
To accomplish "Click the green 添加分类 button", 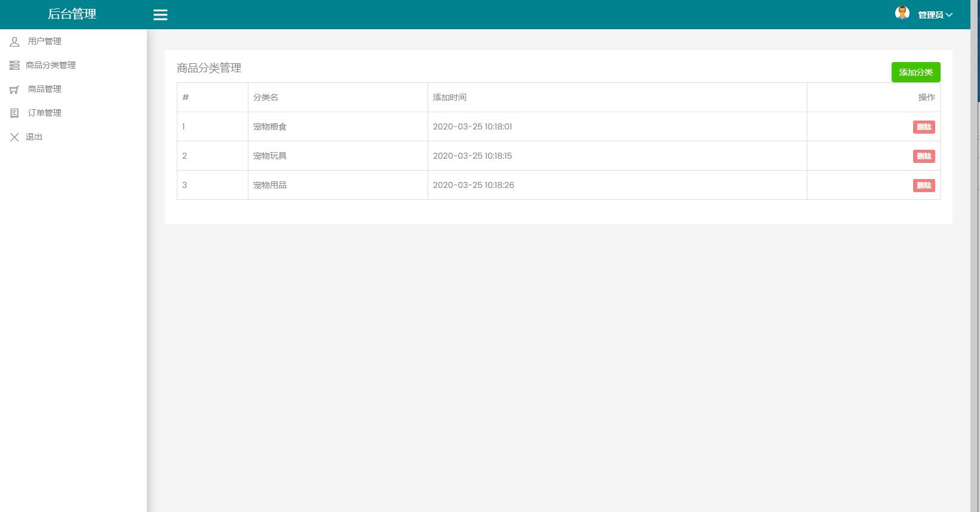I will pyautogui.click(x=916, y=72).
